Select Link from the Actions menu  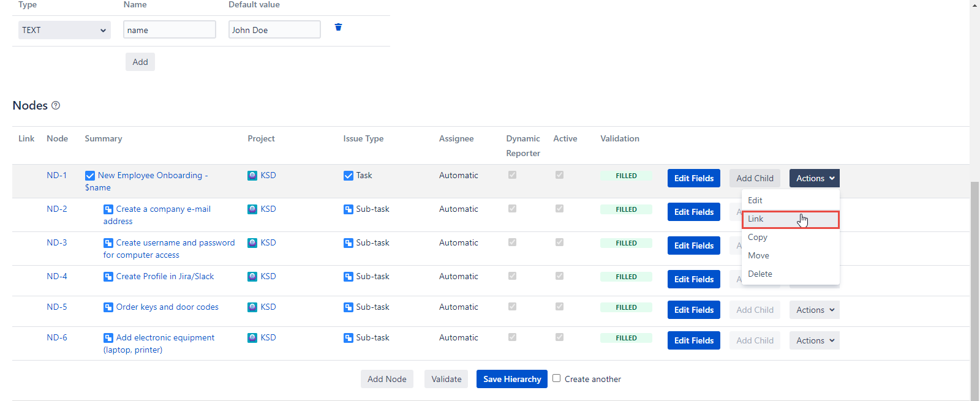click(790, 219)
